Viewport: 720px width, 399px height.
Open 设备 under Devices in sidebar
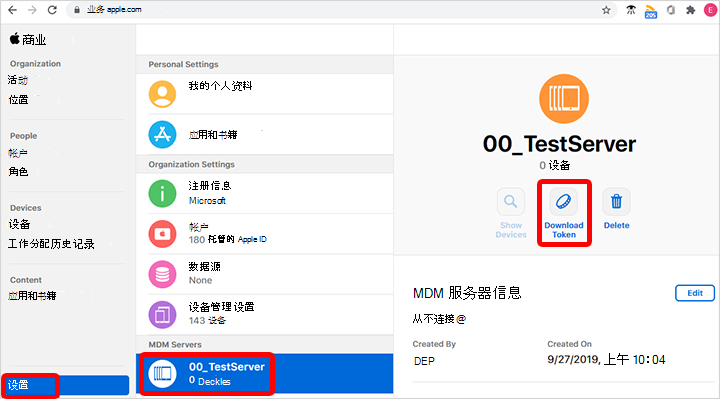[x=19, y=224]
